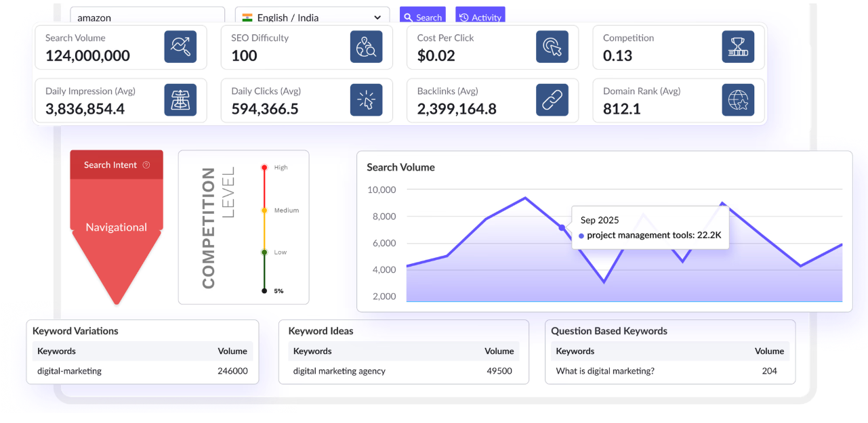This screenshot has width=868, height=423.
Task: Click the Daily Impression card icon
Action: (x=180, y=100)
